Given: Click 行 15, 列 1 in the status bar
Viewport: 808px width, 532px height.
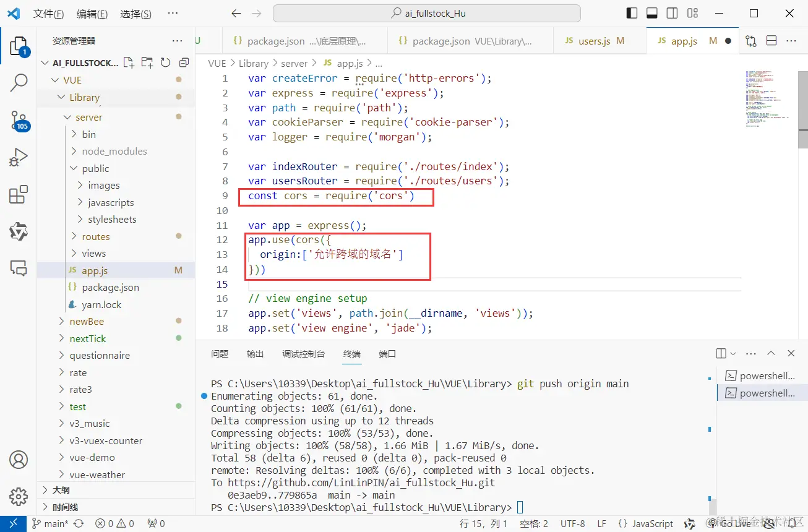Looking at the screenshot, I should (483, 523).
